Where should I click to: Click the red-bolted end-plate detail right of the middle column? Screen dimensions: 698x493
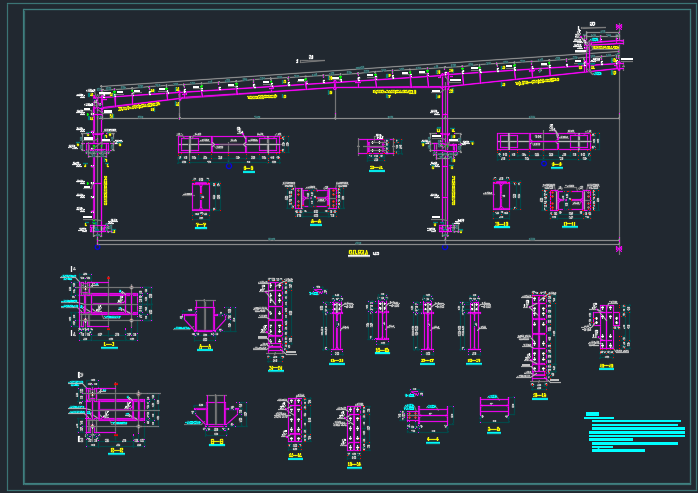[570, 201]
